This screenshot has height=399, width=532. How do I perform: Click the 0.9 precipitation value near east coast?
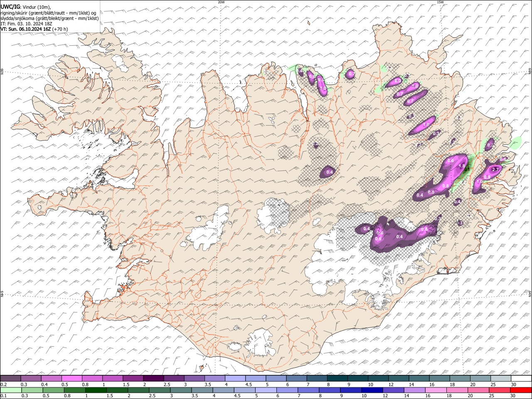(x=487, y=177)
